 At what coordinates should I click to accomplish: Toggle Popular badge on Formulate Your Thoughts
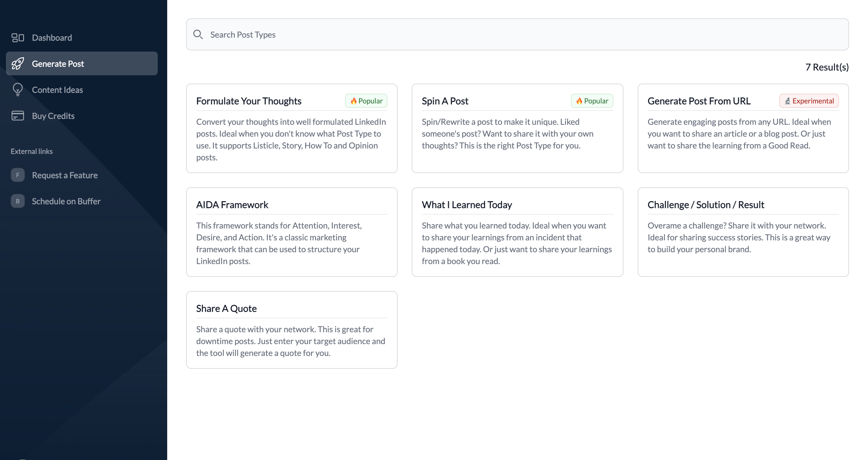366,101
